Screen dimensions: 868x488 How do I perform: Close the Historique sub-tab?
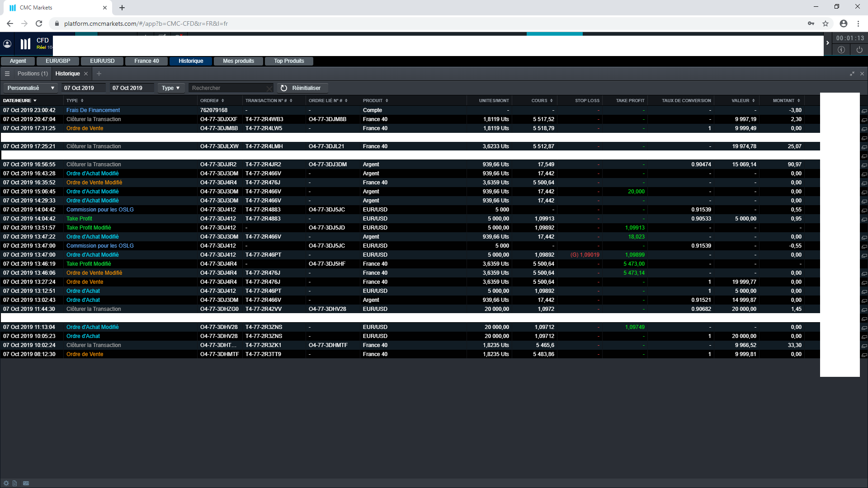(86, 74)
